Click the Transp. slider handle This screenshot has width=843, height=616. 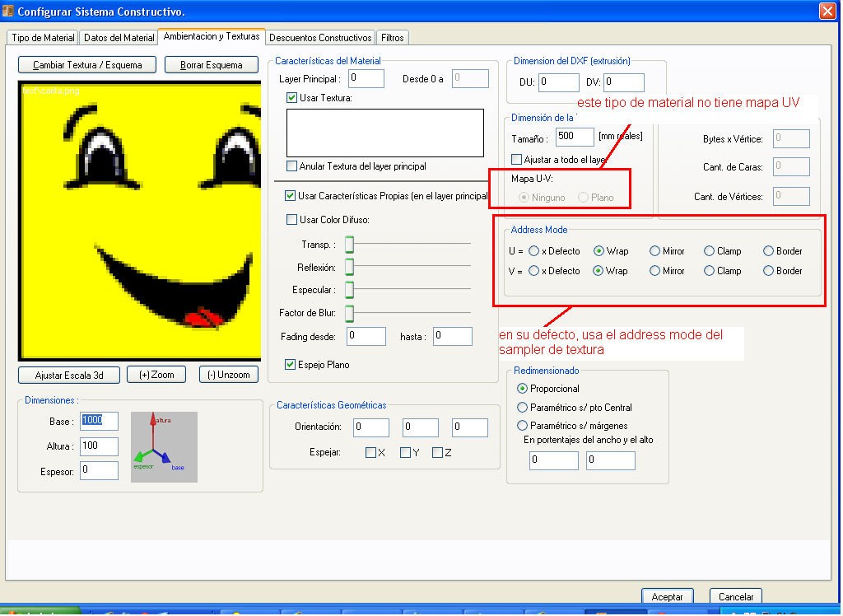(x=349, y=245)
